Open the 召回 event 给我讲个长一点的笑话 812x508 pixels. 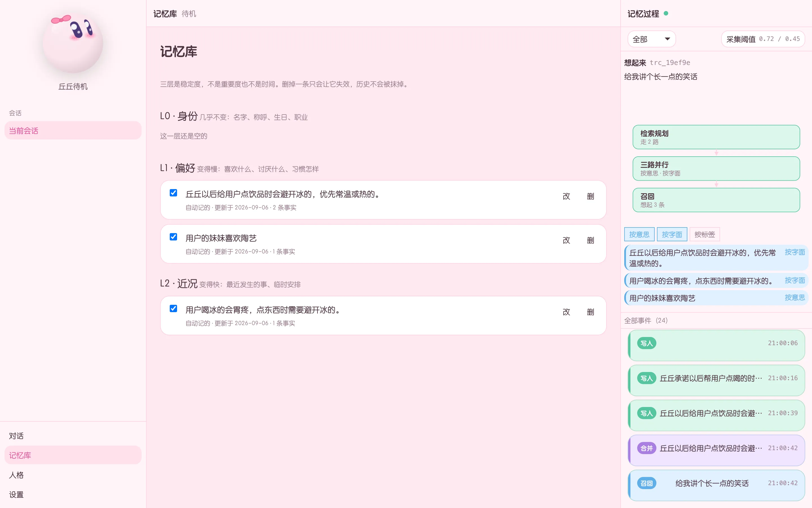(x=716, y=485)
